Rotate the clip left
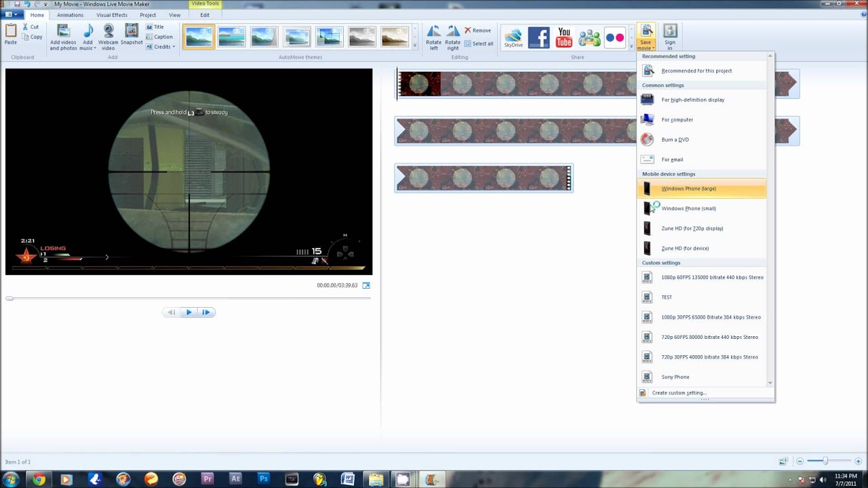This screenshot has width=868, height=488. 434,38
